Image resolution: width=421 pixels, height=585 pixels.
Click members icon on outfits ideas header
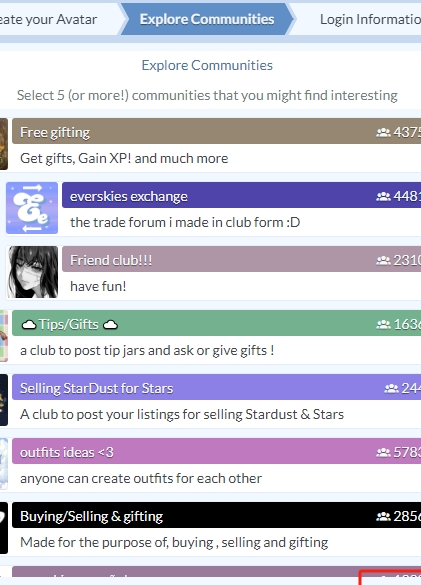tap(383, 453)
